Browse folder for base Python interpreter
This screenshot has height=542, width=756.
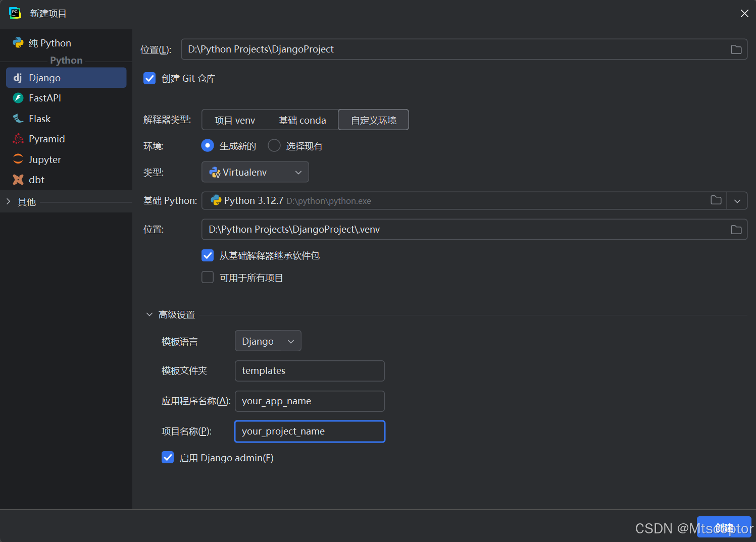coord(716,200)
